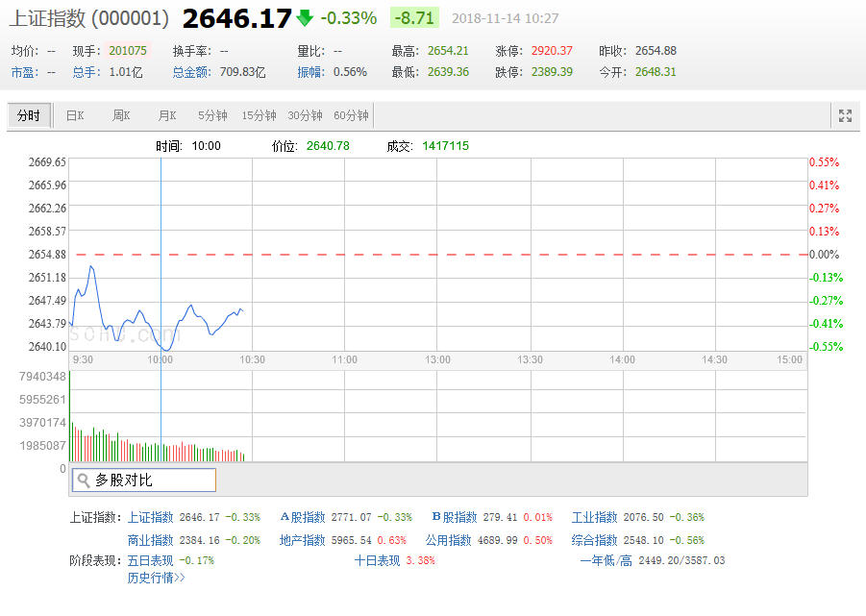The width and height of the screenshot is (866, 616).
Task: Type in the 多股对比 search field
Action: click(152, 480)
